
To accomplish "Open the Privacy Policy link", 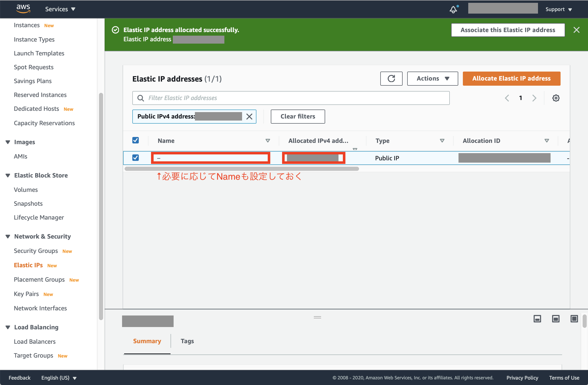I will point(522,378).
